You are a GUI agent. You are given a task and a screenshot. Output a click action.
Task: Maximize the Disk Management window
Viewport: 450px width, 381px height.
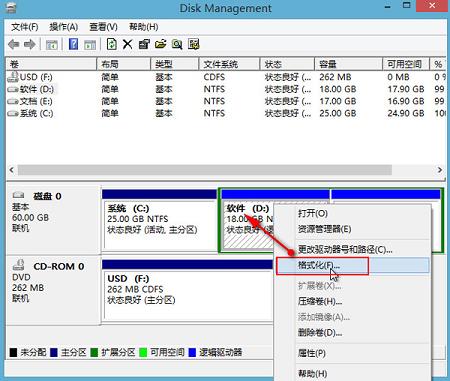coord(407,6)
